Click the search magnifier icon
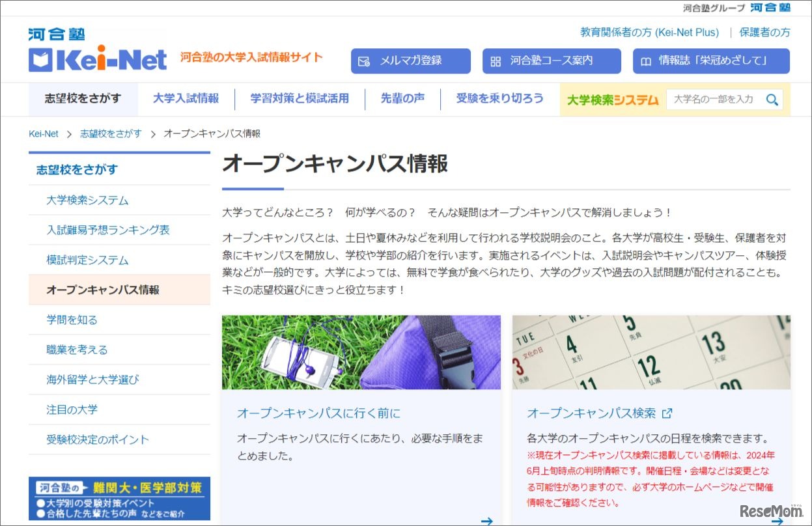Viewport: 812px width, 526px height. pyautogui.click(x=772, y=100)
